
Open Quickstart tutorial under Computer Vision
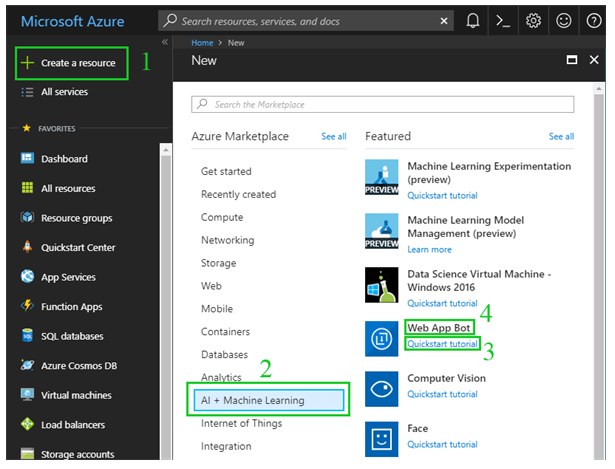[442, 394]
